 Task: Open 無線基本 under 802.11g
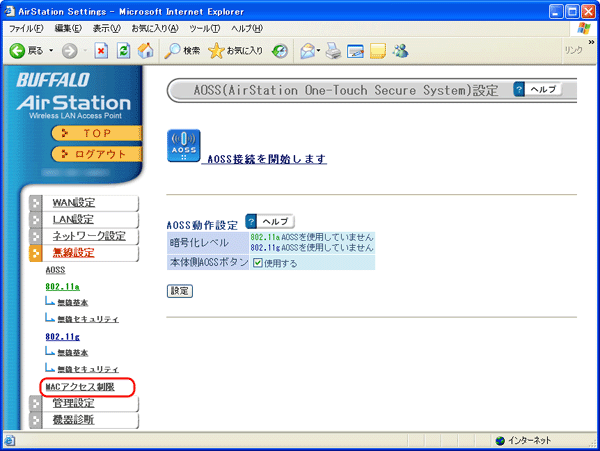pos(73,353)
